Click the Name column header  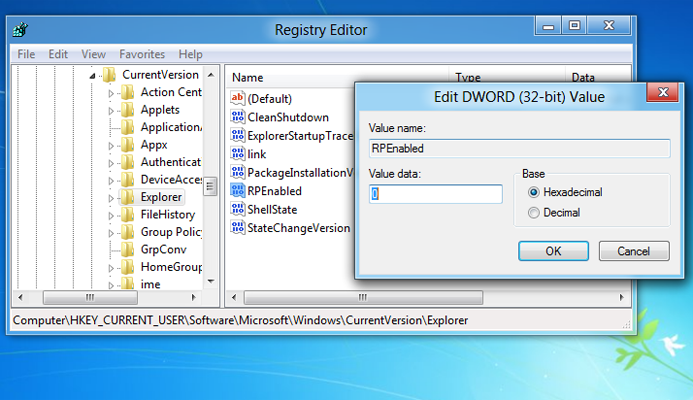[338, 77]
